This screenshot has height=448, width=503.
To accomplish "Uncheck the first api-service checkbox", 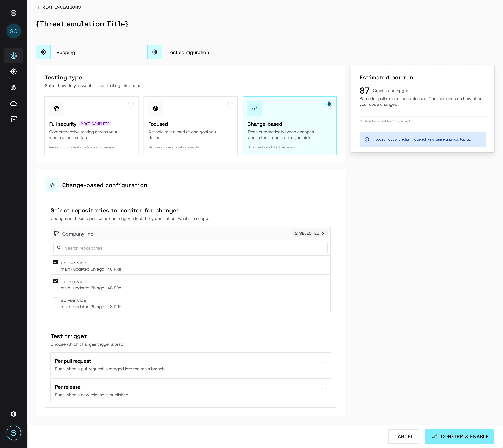I will point(56,262).
